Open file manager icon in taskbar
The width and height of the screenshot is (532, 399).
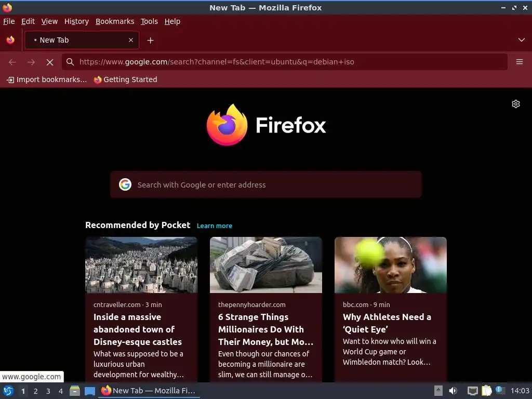pyautogui.click(x=75, y=391)
